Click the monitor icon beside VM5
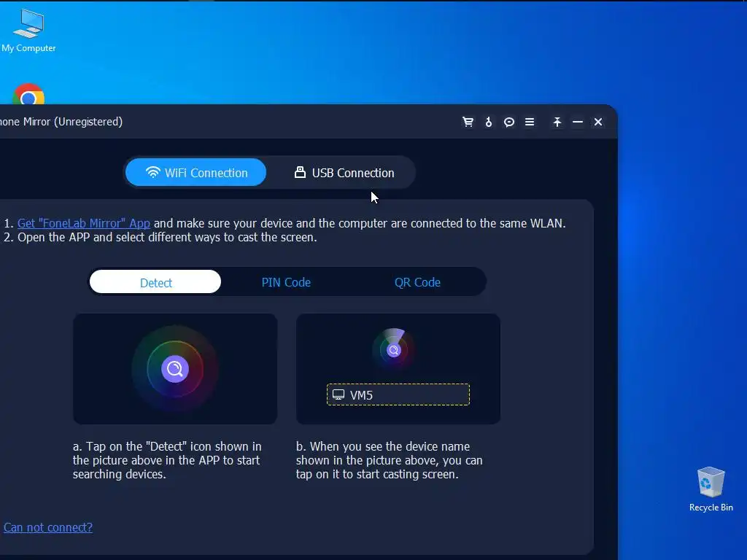This screenshot has width=747, height=560. point(338,394)
